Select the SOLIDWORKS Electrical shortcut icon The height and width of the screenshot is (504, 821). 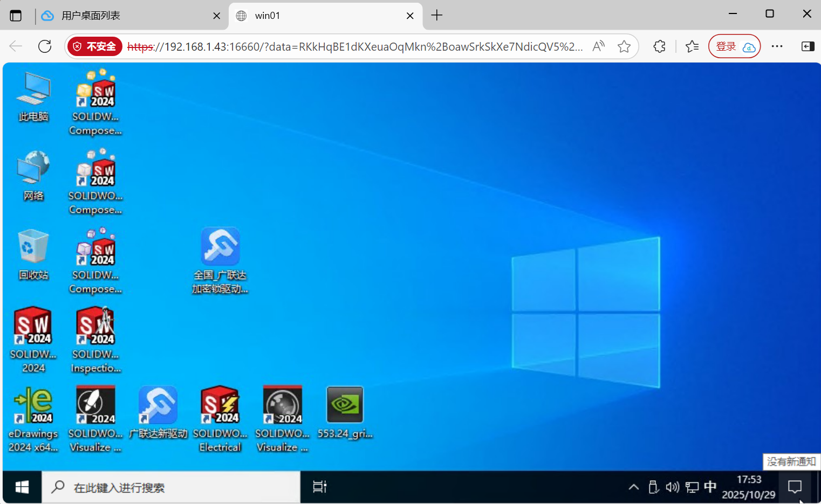220,405
